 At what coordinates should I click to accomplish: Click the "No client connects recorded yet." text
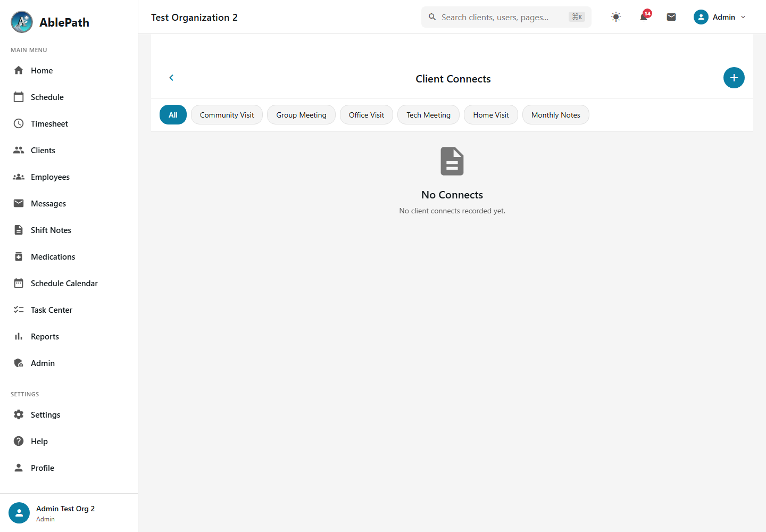[452, 211]
